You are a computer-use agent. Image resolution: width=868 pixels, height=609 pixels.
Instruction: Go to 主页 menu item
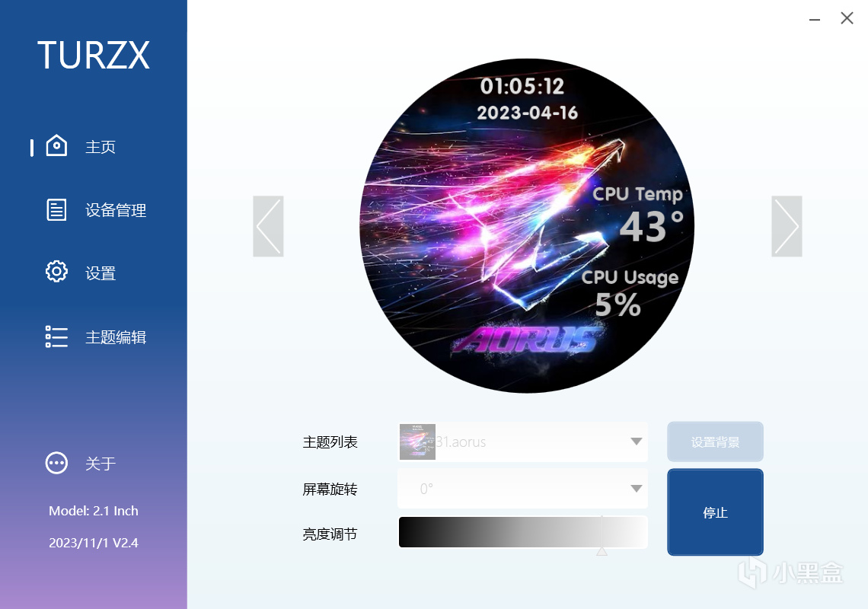coord(101,147)
